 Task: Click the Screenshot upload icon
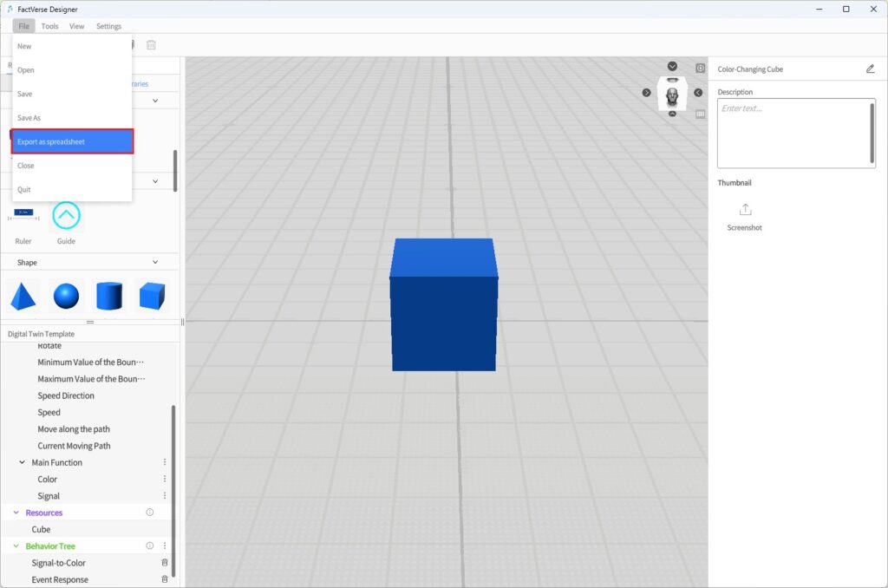(x=745, y=210)
